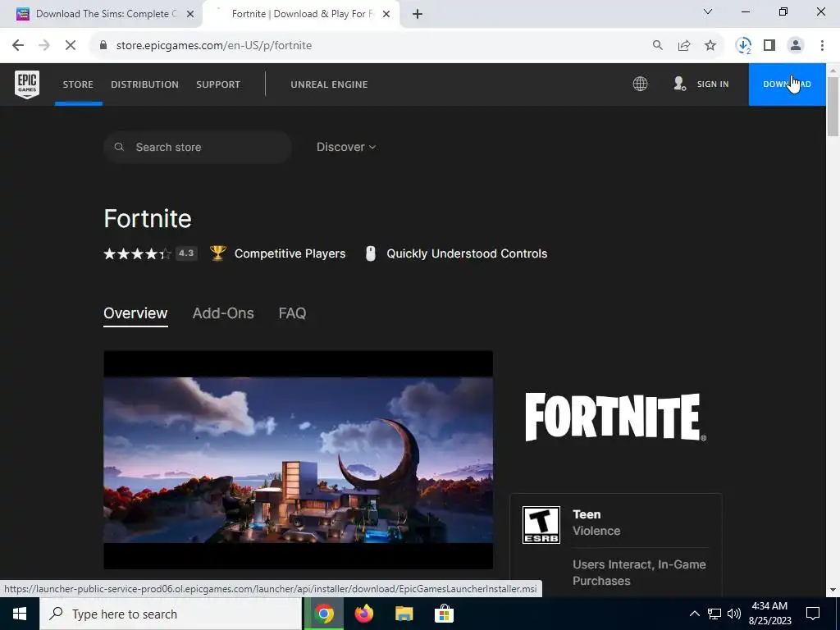
Task: Open the language globe selector
Action: [x=640, y=84]
